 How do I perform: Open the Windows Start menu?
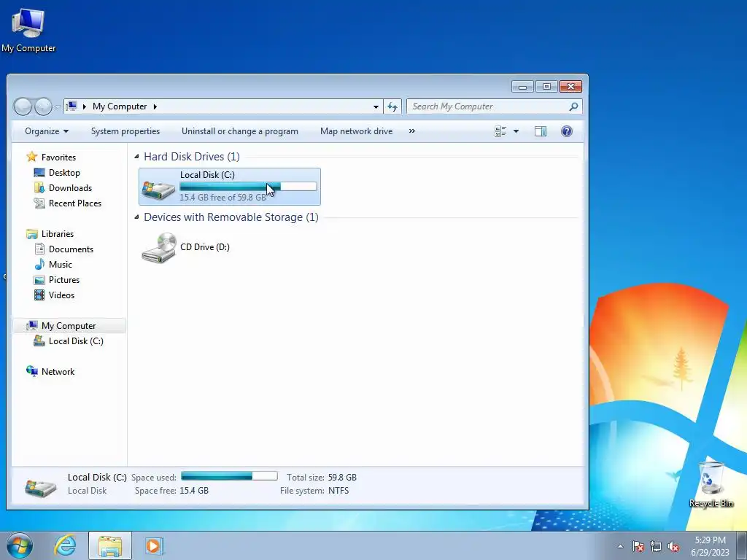20,545
